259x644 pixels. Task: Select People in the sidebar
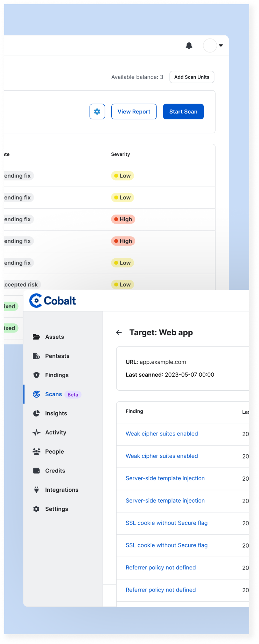[54, 451]
